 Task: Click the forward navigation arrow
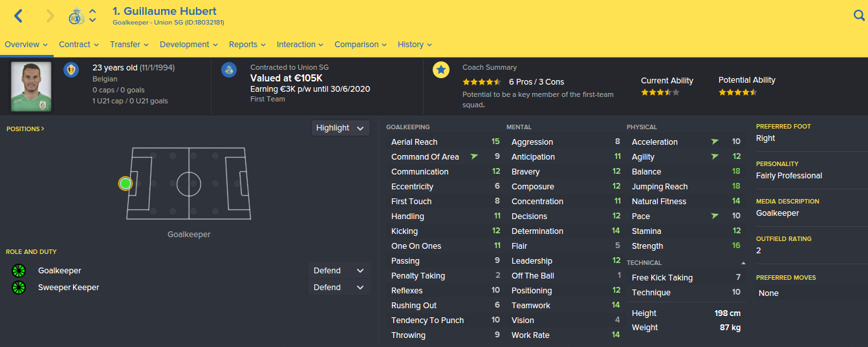pyautogui.click(x=50, y=16)
